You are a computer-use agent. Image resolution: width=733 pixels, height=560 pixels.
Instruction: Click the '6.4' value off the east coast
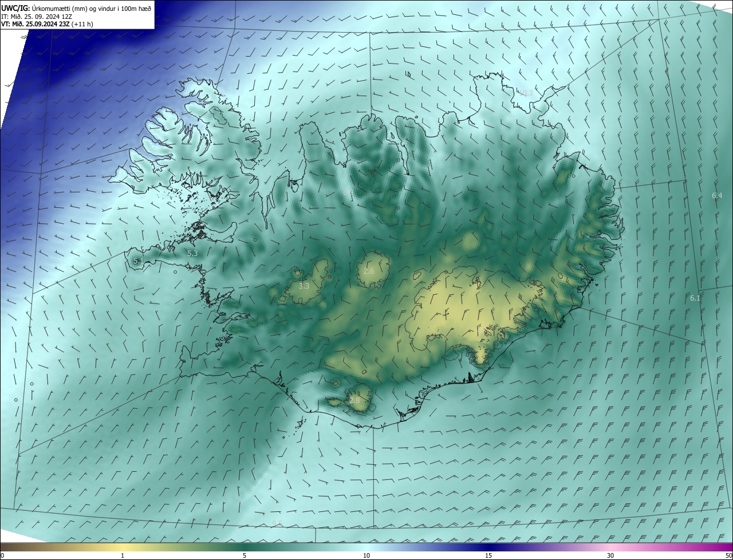717,196
